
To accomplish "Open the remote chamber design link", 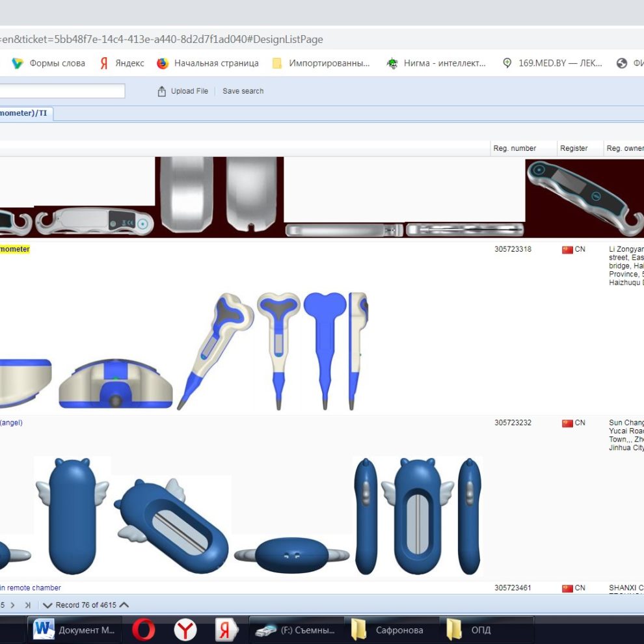I will (x=31, y=588).
